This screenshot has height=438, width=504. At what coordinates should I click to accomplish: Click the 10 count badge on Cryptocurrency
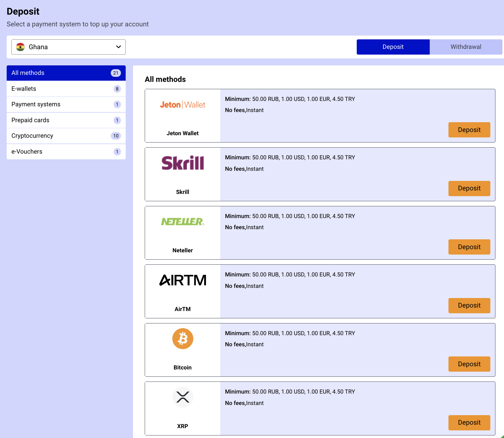point(116,136)
